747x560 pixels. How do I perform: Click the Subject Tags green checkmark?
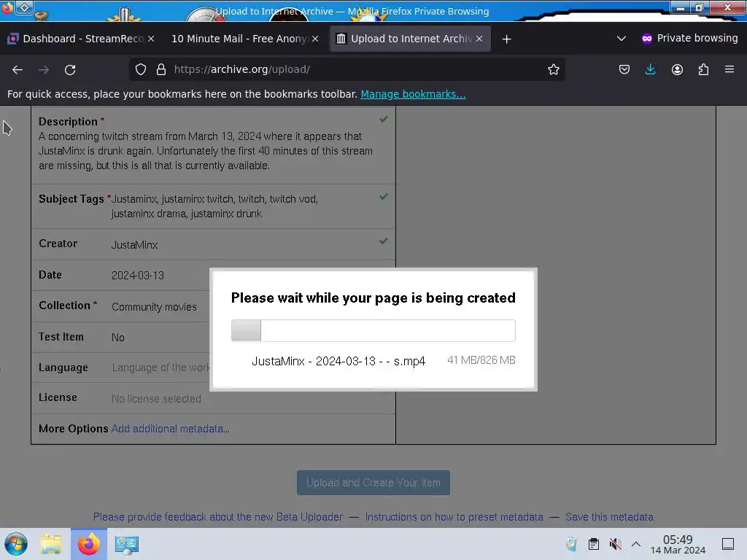click(384, 196)
